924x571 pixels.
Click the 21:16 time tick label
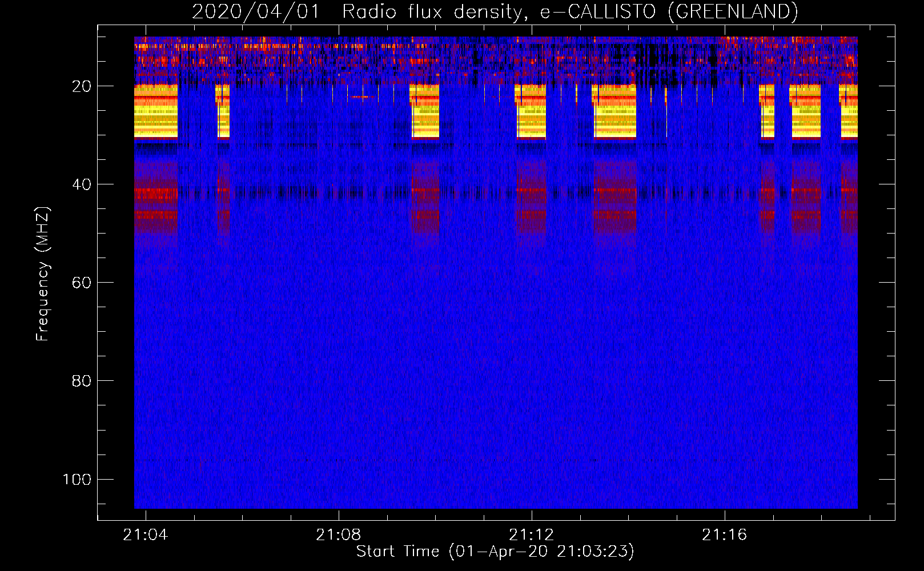725,534
